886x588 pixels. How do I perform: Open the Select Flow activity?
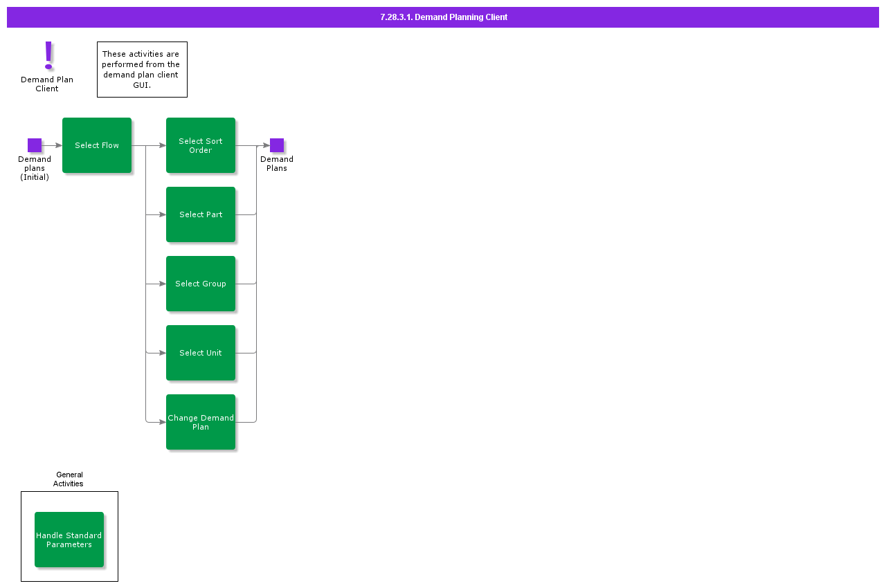pyautogui.click(x=97, y=145)
